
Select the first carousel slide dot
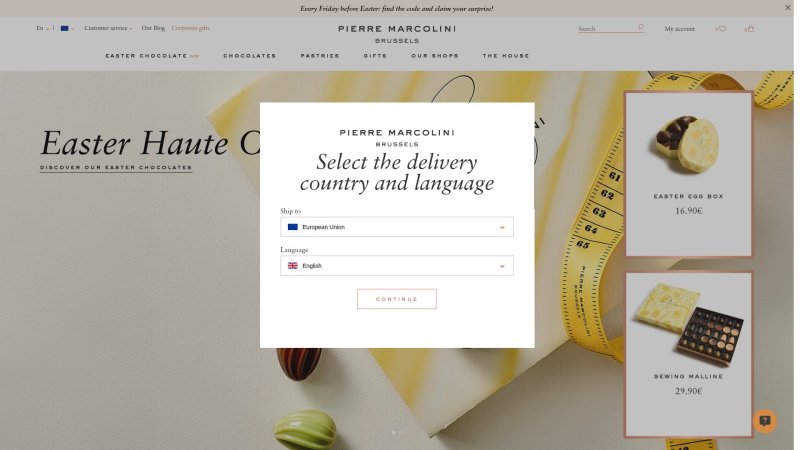393,432
